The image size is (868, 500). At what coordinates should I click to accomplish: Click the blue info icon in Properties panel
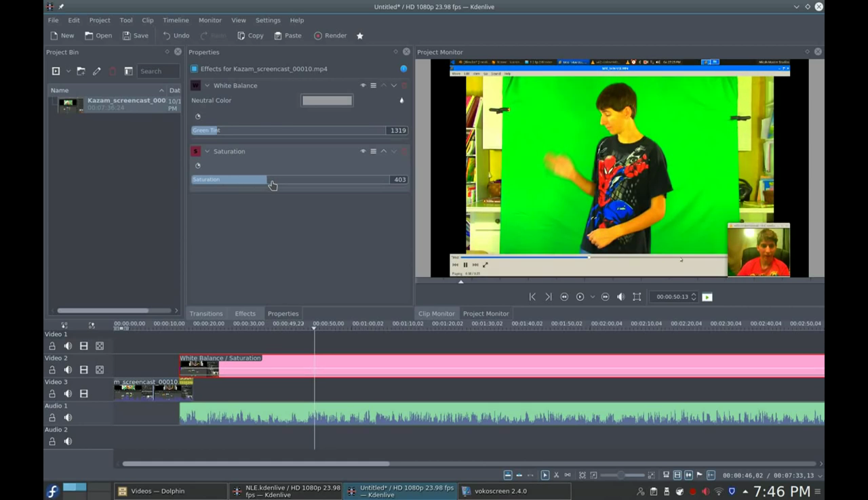pos(403,69)
